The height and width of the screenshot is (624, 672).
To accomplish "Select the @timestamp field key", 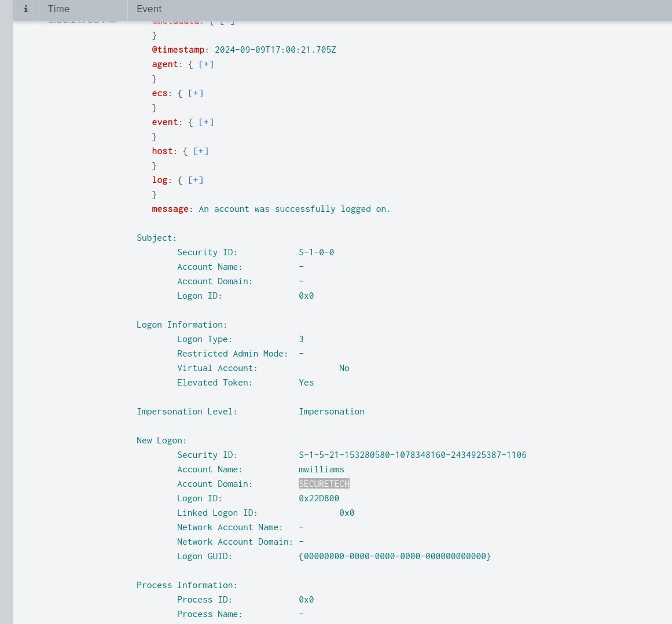I will (178, 50).
